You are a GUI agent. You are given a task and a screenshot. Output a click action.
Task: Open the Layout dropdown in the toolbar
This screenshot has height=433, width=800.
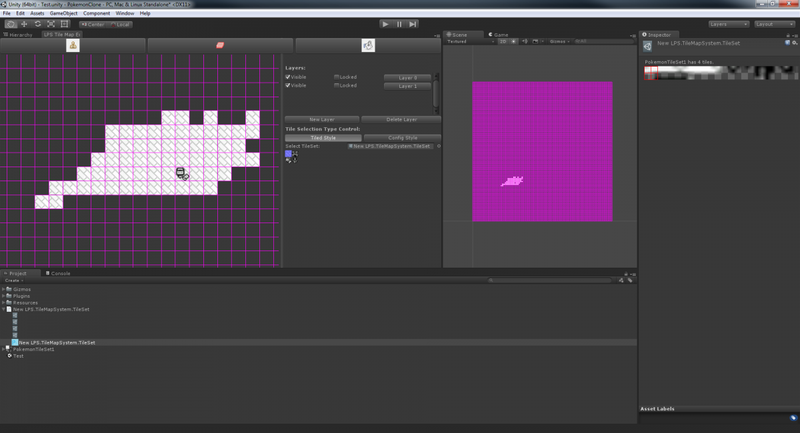pyautogui.click(x=774, y=24)
